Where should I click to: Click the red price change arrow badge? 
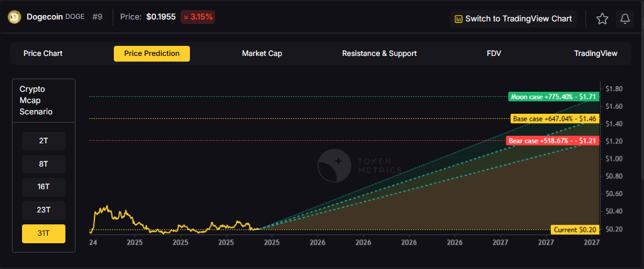(197, 18)
